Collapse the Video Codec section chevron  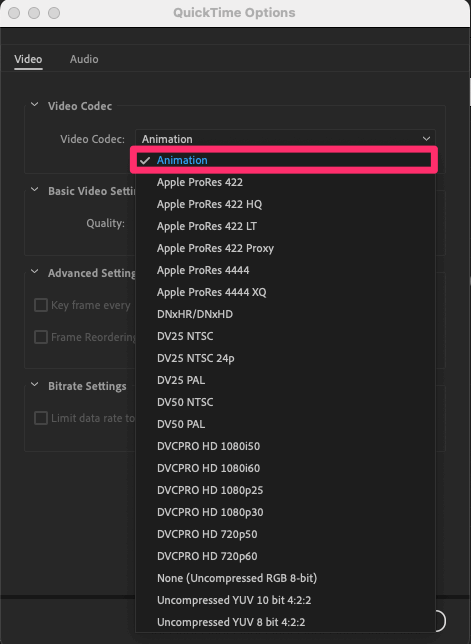tap(35, 105)
